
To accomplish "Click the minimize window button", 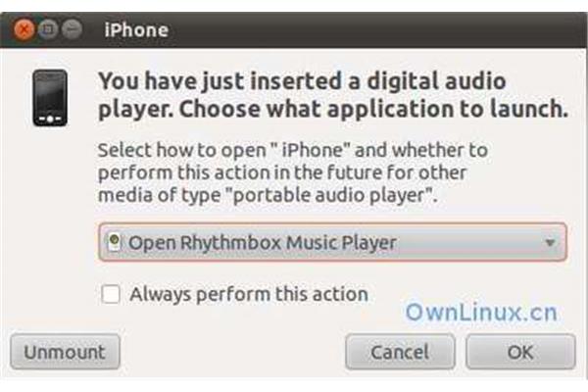I will pos(72,29).
